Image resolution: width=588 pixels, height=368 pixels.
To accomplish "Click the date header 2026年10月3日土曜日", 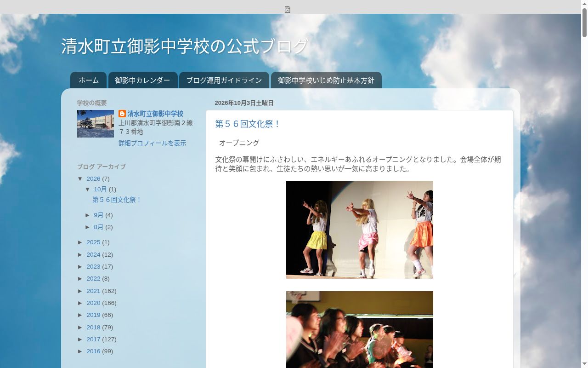I will click(244, 103).
